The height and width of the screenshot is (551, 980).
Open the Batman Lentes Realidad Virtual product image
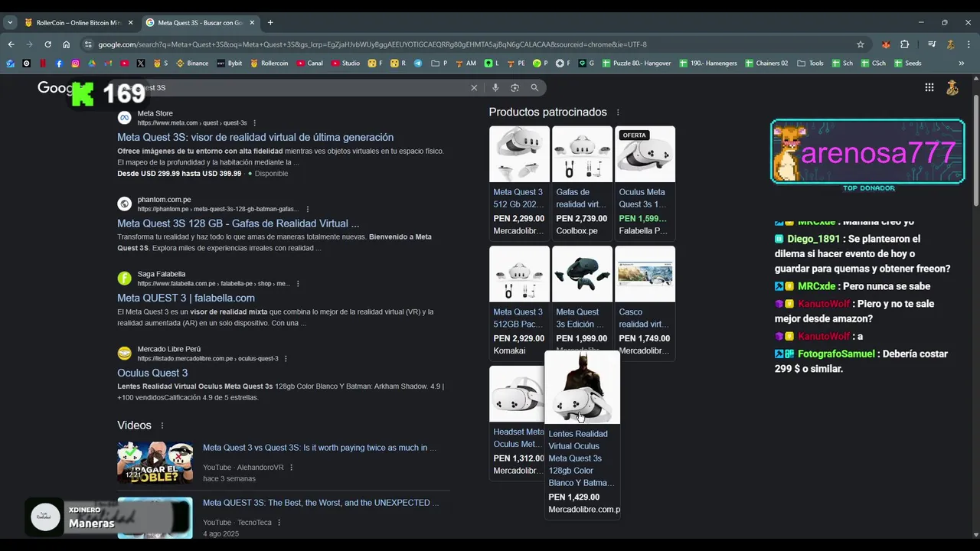(582, 387)
